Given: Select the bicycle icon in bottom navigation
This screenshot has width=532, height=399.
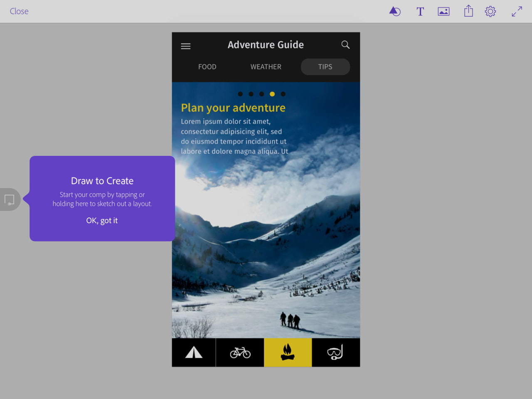Looking at the screenshot, I should click(x=240, y=352).
